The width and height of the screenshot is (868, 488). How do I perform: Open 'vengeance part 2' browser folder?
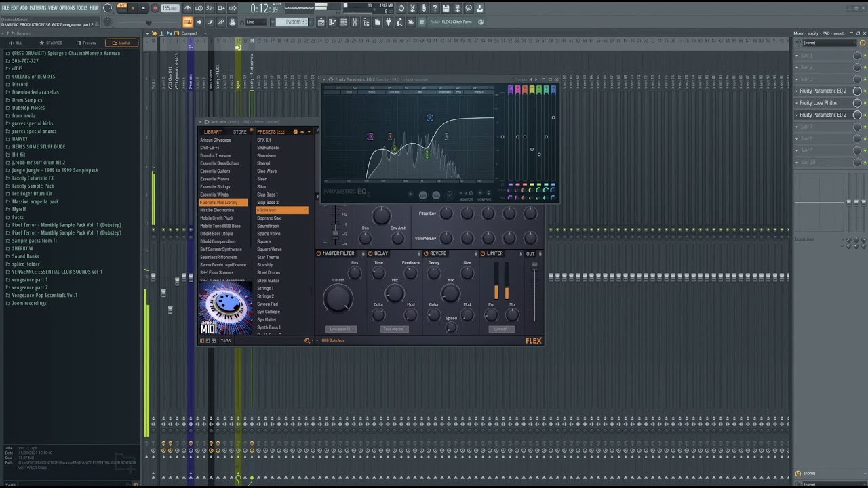pos(29,287)
